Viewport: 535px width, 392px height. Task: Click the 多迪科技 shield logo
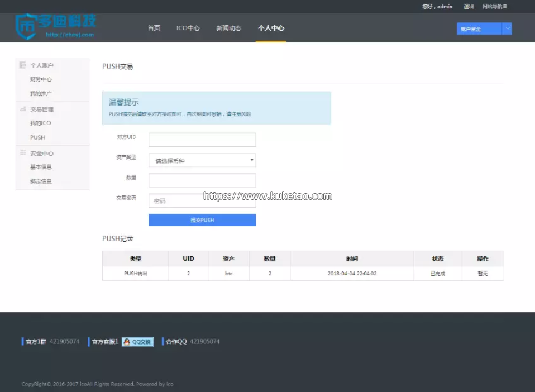tap(26, 25)
